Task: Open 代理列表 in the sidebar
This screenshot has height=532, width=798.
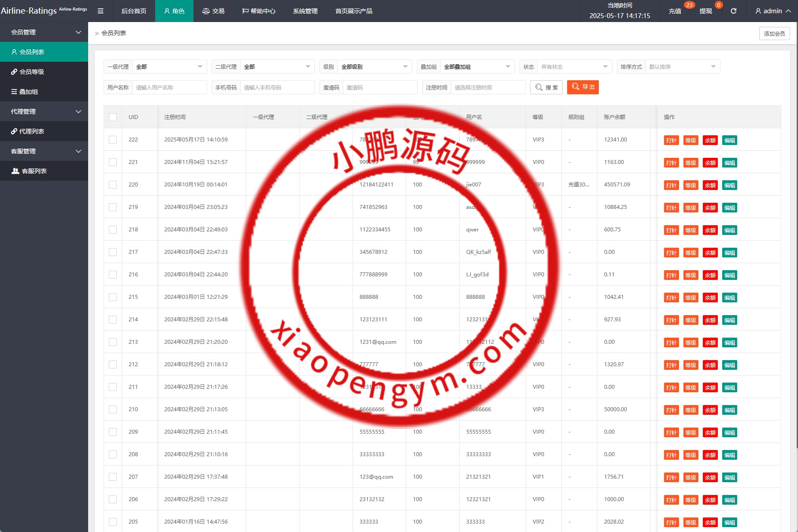Action: [x=32, y=131]
